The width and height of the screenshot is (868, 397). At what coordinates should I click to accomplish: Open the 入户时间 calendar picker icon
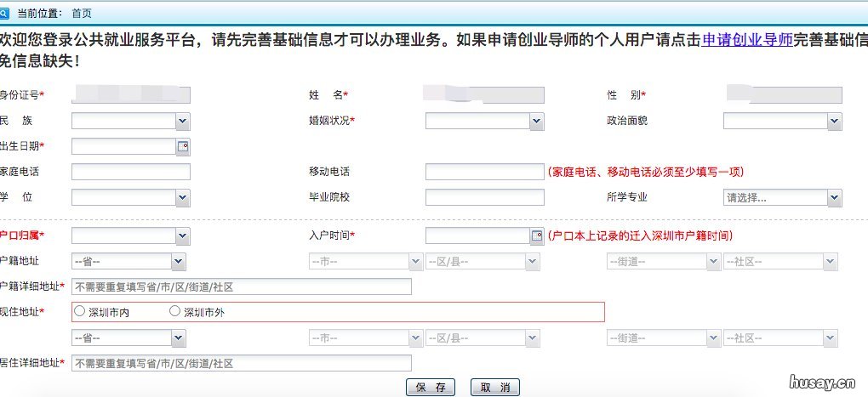pos(537,236)
